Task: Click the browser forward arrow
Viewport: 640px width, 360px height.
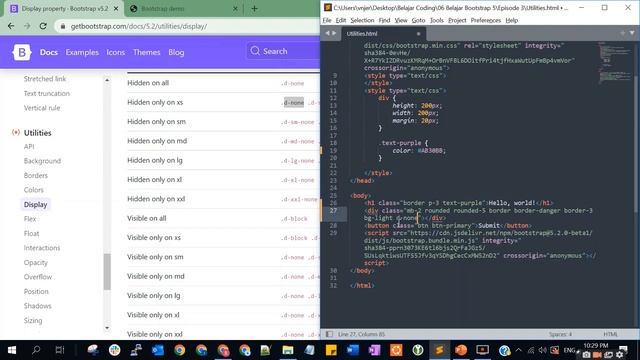Action: click(27, 26)
